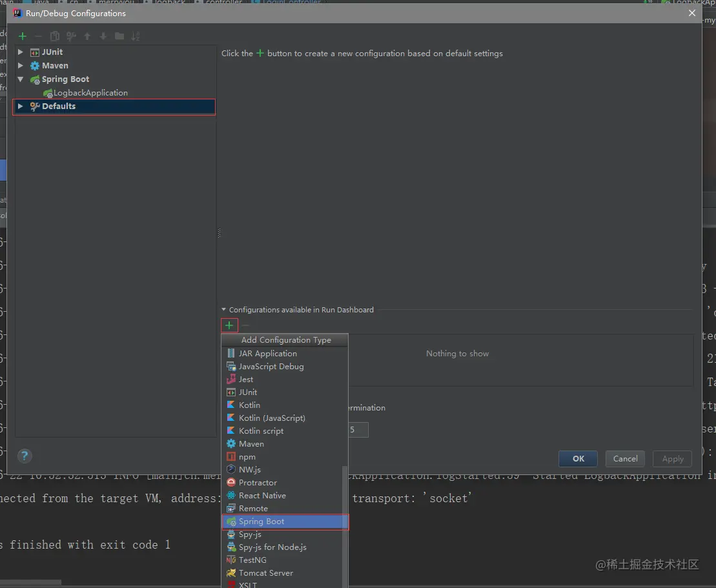The width and height of the screenshot is (716, 588).
Task: Click the green plus under Run Dashboard configurations
Action: coord(229,325)
